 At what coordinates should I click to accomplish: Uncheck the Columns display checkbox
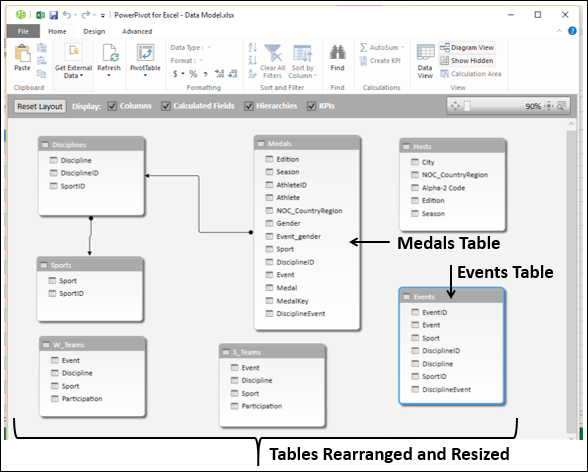click(x=112, y=106)
